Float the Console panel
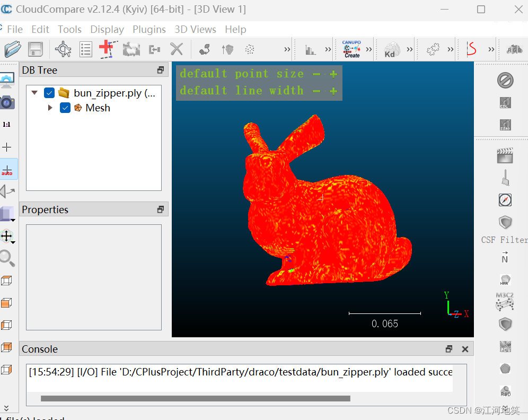This screenshot has width=528, height=420. [449, 349]
